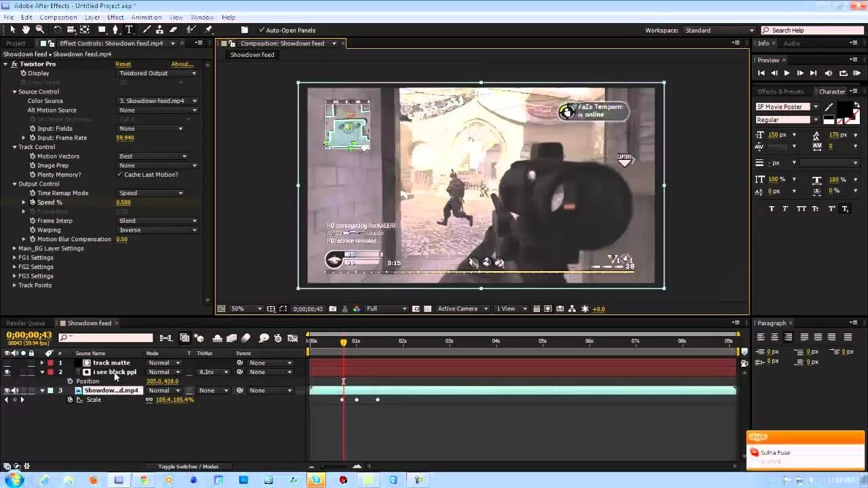Toggle loop option in Preview panel

[x=843, y=73]
